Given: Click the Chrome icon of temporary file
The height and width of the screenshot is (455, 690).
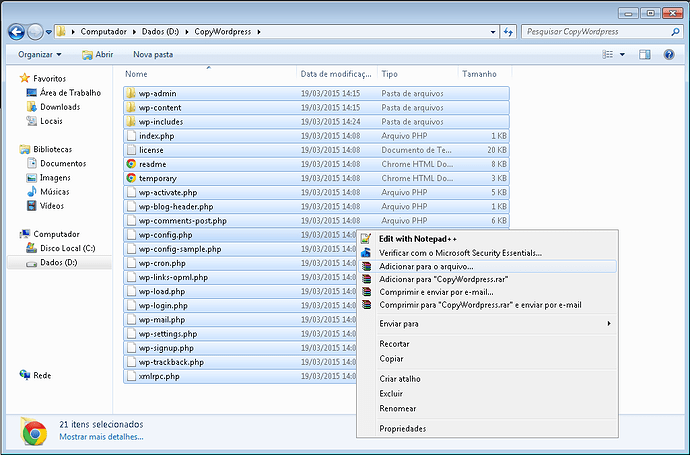Looking at the screenshot, I should [x=131, y=178].
